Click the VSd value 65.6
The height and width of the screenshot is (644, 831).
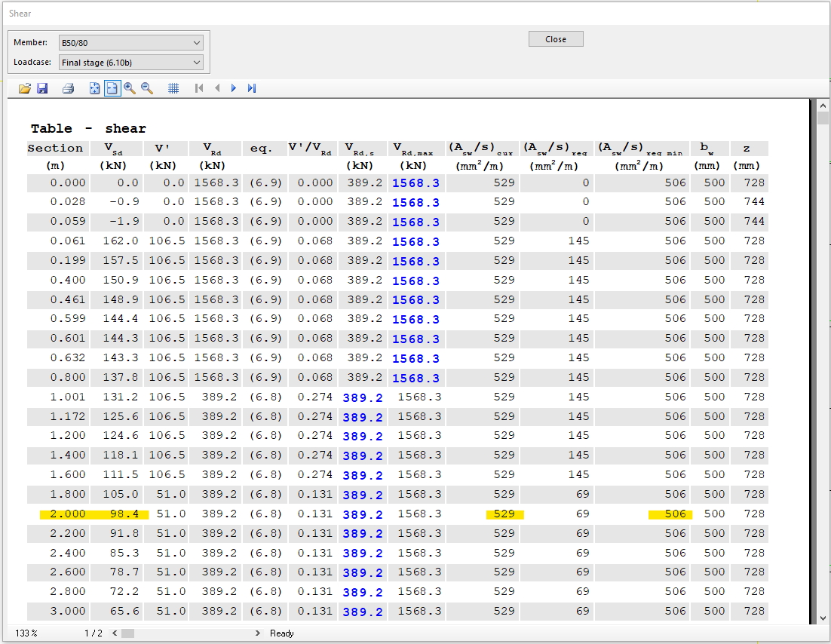pos(124,611)
